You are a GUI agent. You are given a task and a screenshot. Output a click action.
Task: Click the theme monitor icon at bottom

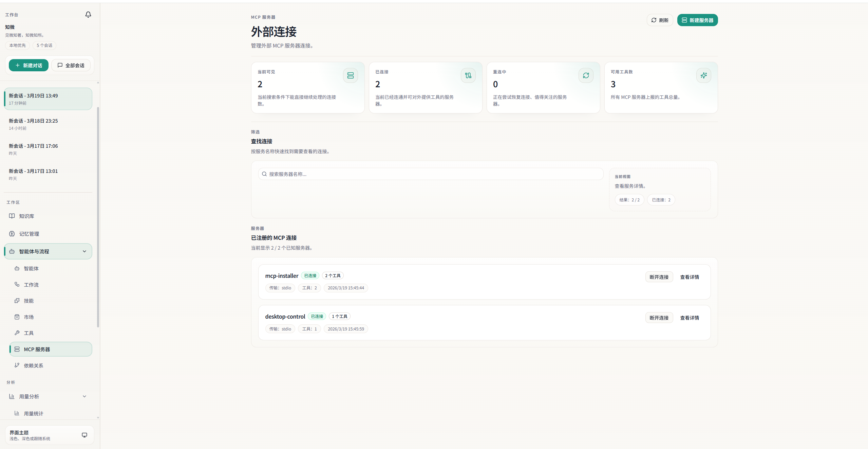coord(84,435)
